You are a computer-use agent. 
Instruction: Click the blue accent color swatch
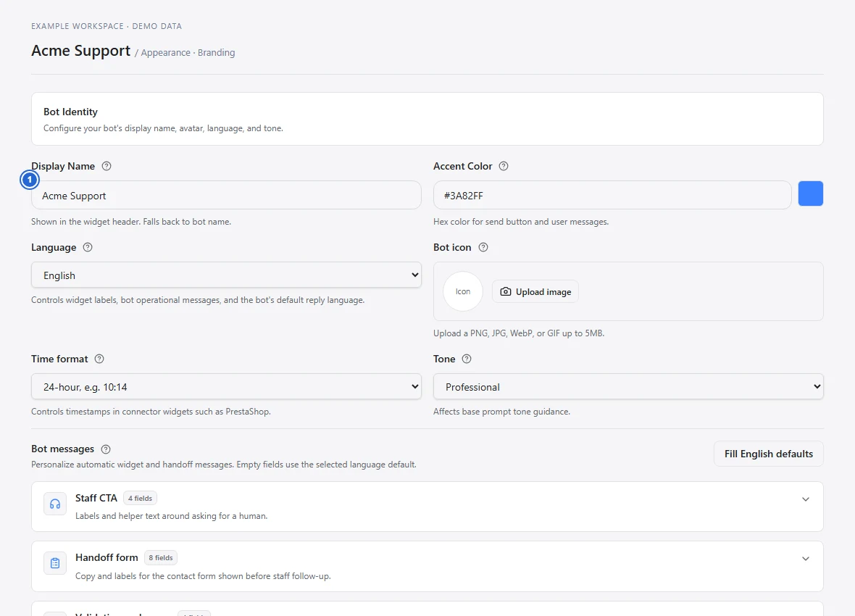pyautogui.click(x=810, y=193)
